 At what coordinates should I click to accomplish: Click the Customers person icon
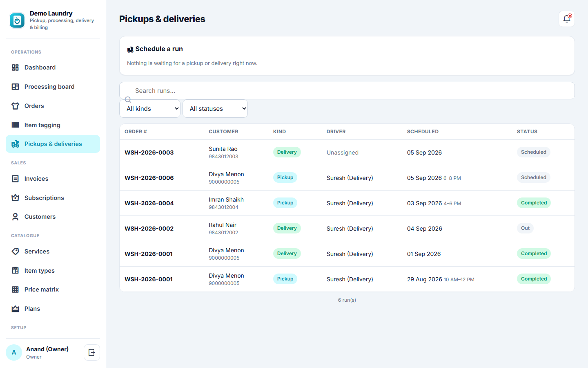16,217
